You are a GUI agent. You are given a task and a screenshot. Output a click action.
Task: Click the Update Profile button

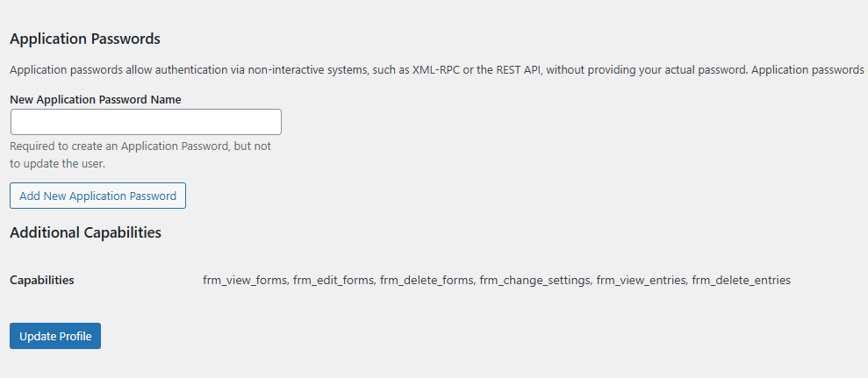[x=55, y=336]
